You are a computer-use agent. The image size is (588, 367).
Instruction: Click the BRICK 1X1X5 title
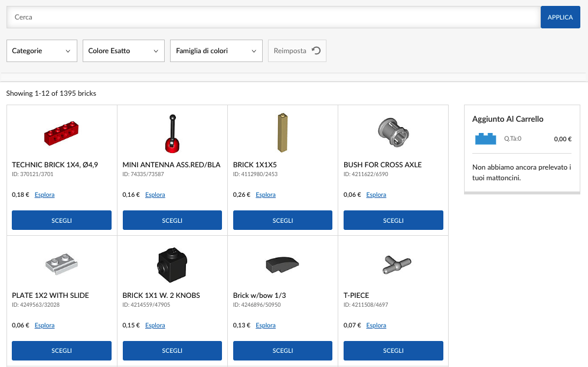255,165
